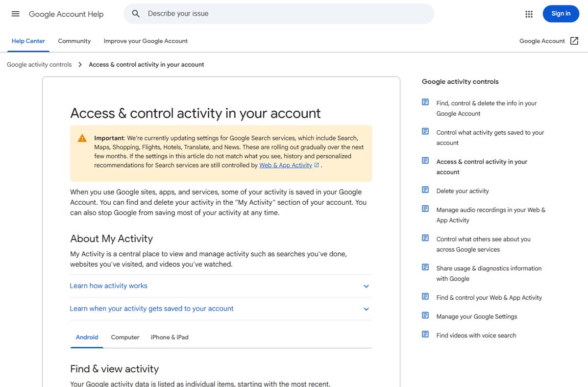Screen dimensions: 588x387
Task: Open Control what activity gets saved article
Action: tap(490, 138)
